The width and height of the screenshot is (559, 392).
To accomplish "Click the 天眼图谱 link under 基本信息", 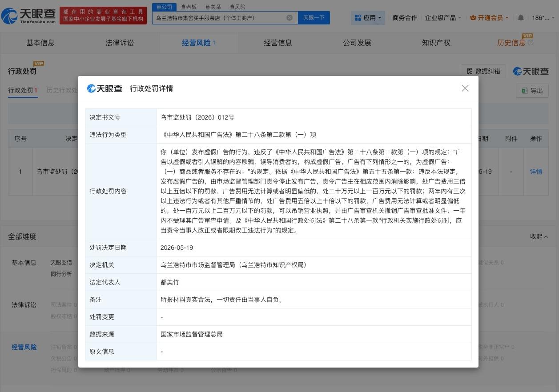I will [61, 263].
